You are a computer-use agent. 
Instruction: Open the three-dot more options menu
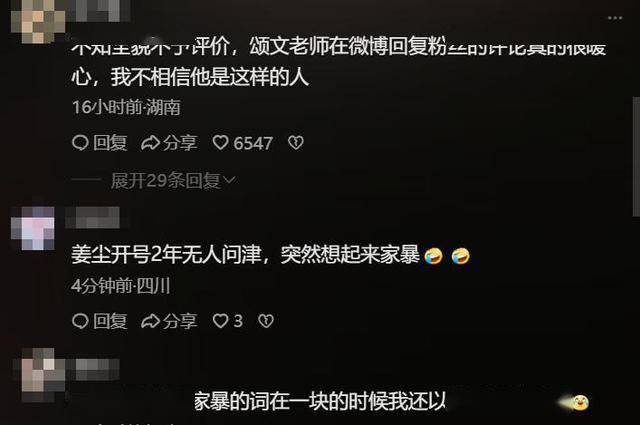coord(615,18)
